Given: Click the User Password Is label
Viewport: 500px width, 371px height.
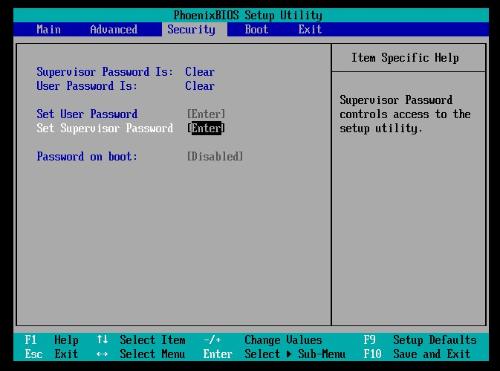Looking at the screenshot, I should 87,86.
